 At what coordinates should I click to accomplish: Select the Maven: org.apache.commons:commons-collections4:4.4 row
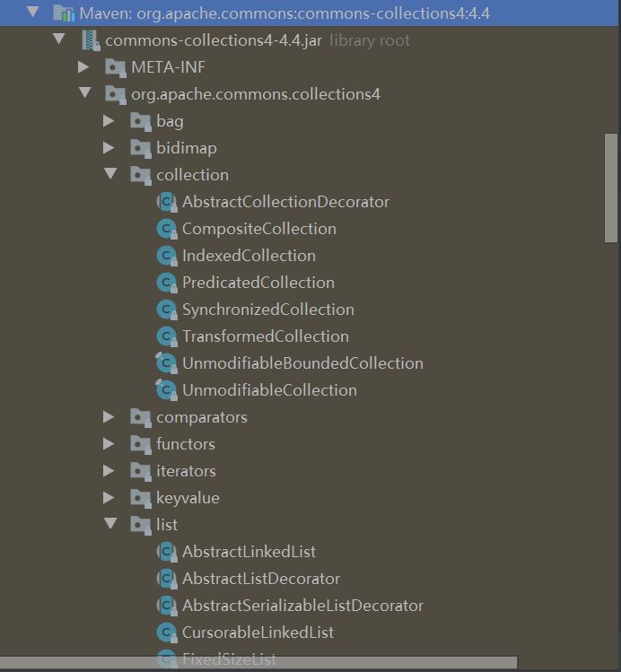[310, 13]
